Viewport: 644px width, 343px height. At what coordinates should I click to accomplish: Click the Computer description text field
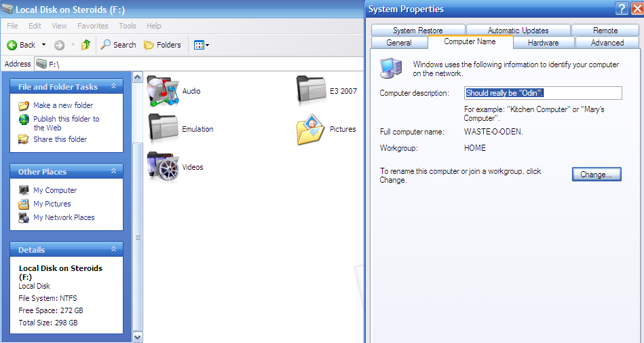tap(543, 93)
